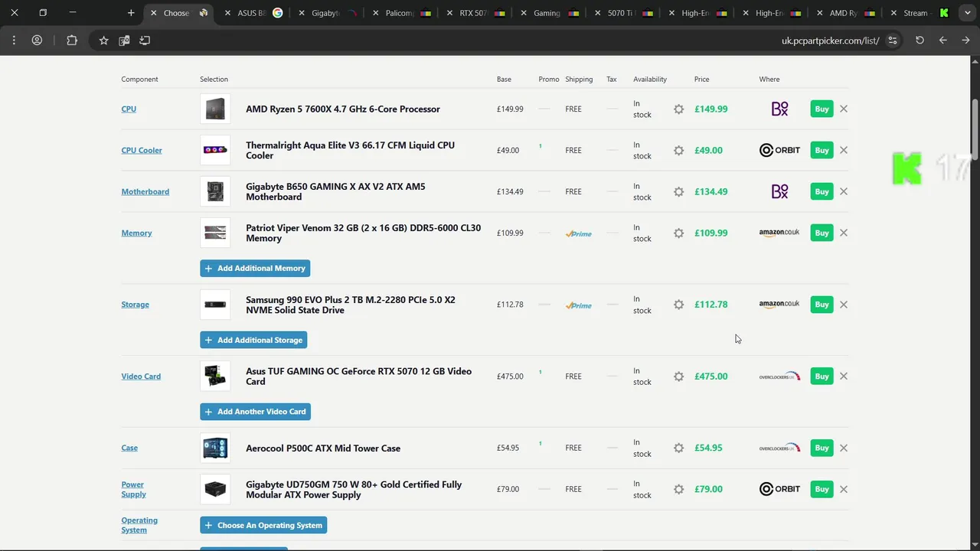Bookmark this page with the star icon
The height and width of the screenshot is (551, 980).
103,41
